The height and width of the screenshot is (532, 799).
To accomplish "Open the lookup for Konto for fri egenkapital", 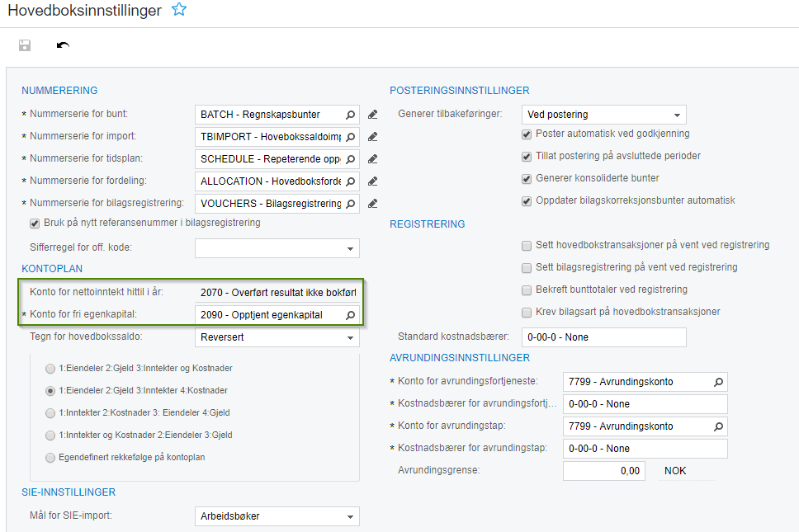I will (x=350, y=315).
